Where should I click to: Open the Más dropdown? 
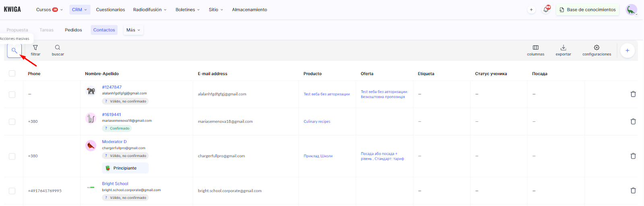(133, 30)
